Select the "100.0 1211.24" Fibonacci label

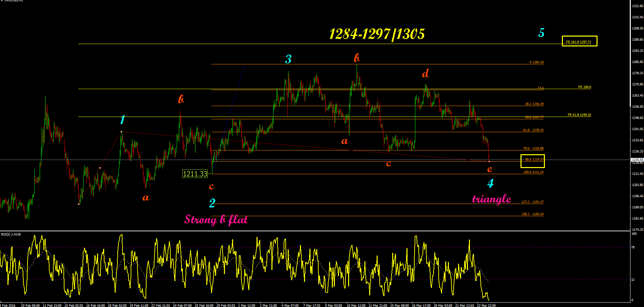pyautogui.click(x=533, y=172)
